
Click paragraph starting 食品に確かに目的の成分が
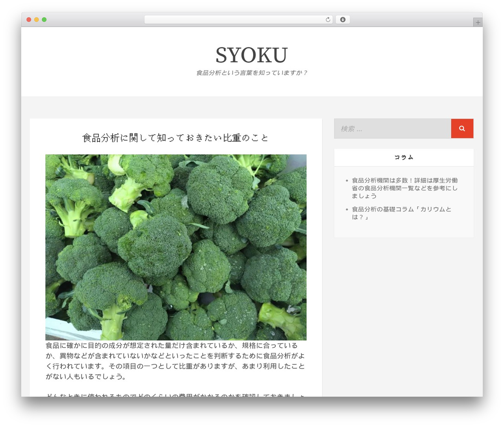point(176,361)
